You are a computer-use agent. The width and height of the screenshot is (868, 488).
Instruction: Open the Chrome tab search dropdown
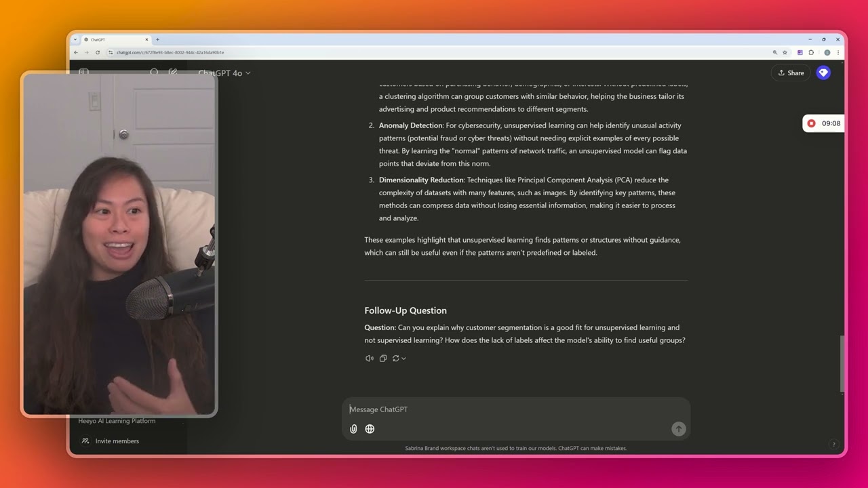coord(75,39)
